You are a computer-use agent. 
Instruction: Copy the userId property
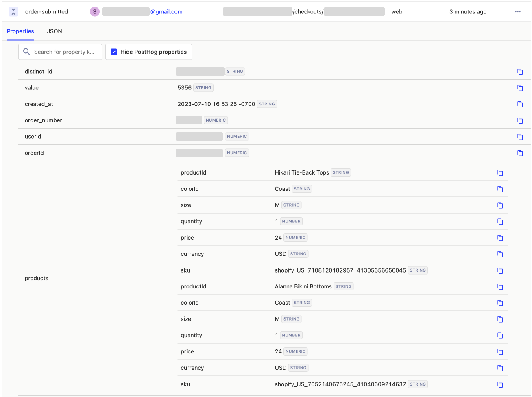(x=520, y=137)
